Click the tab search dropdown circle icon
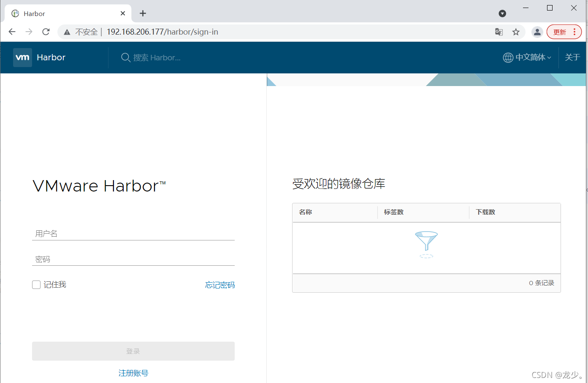This screenshot has height=383, width=588. pos(502,13)
